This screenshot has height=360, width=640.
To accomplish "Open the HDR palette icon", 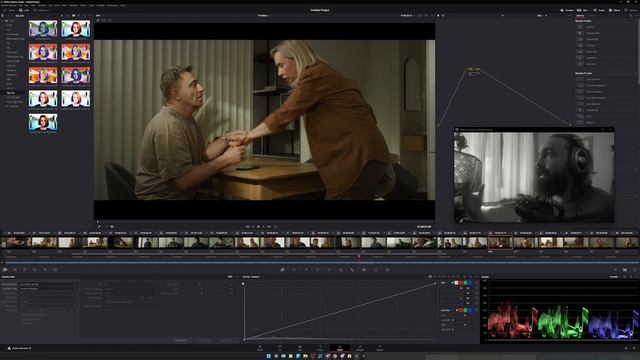I will pos(35,269).
